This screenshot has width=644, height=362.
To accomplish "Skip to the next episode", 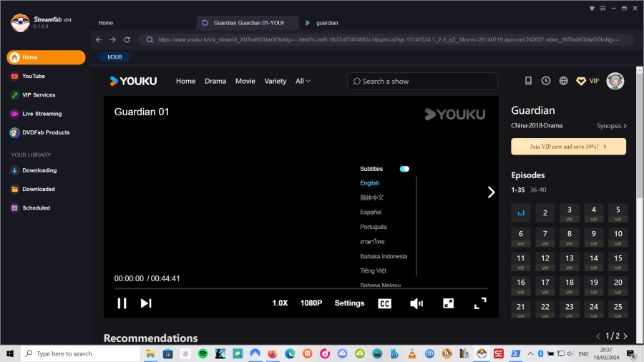I will pos(146,303).
